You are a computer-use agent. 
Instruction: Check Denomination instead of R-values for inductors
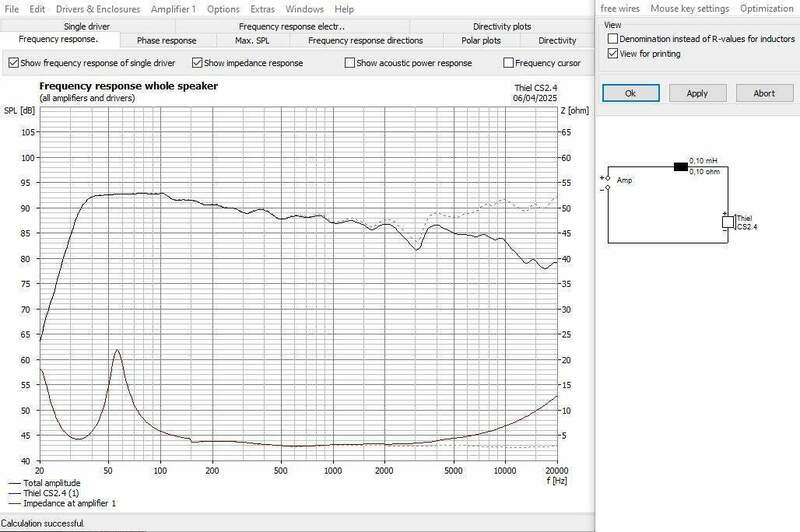pyautogui.click(x=613, y=38)
